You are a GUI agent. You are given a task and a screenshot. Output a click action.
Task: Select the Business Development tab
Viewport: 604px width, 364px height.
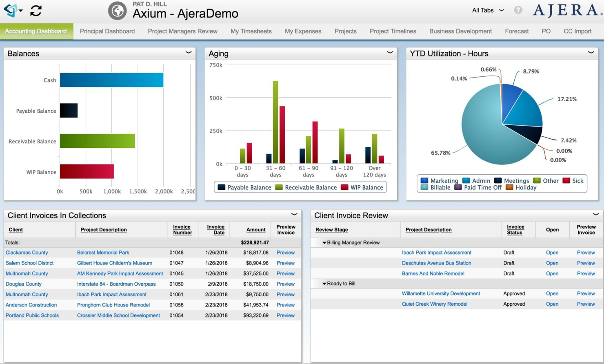click(460, 31)
